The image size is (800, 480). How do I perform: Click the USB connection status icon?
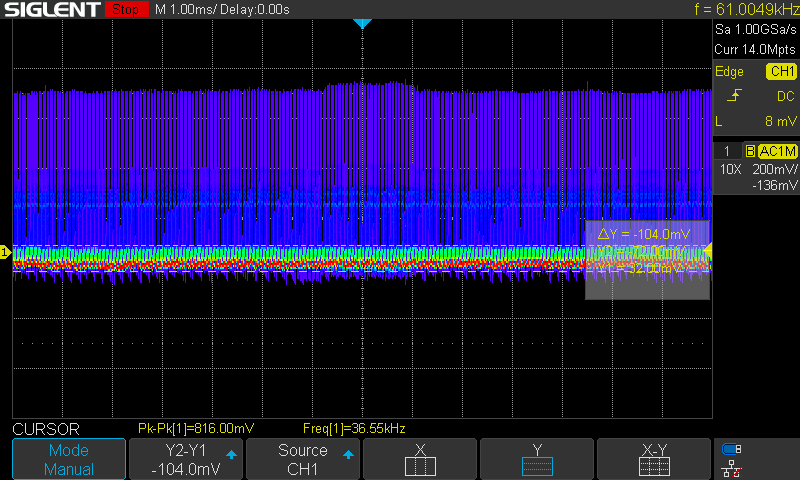(x=732, y=449)
